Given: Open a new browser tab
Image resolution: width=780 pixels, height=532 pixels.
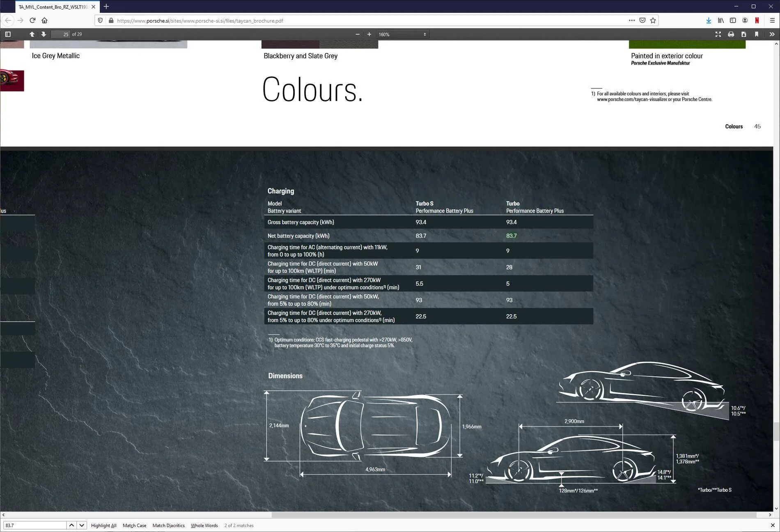Looking at the screenshot, I should 106,7.
